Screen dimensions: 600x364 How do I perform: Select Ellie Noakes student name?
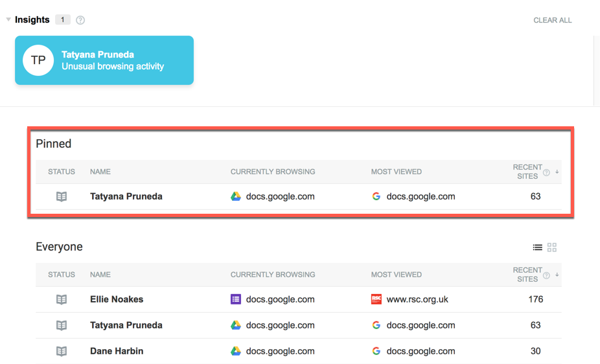pos(117,299)
